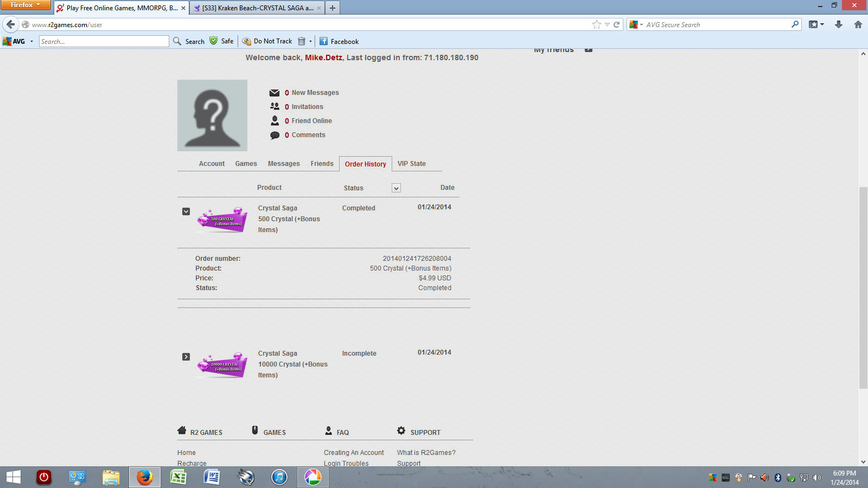Click the Friend Online person icon
This screenshot has width=868, height=488.
pyautogui.click(x=275, y=121)
